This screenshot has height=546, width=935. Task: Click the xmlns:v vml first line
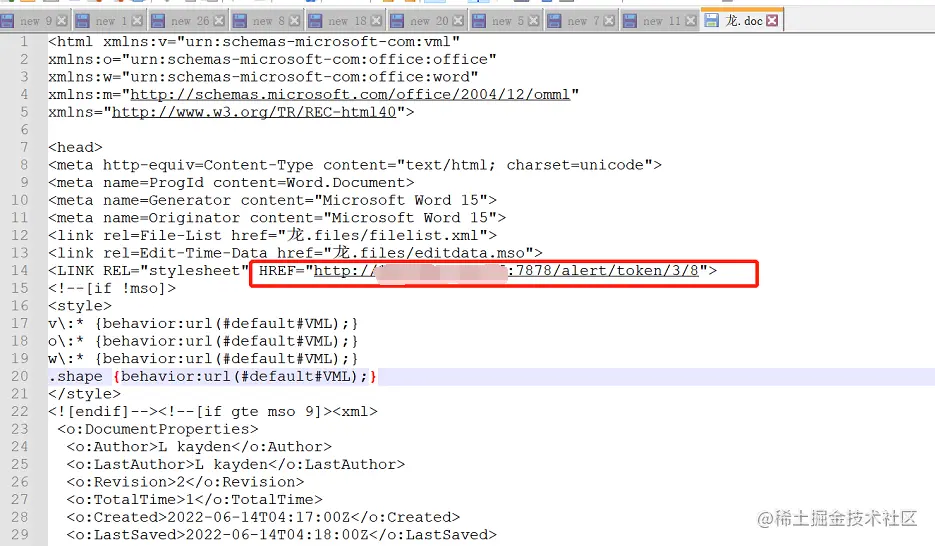(254, 42)
